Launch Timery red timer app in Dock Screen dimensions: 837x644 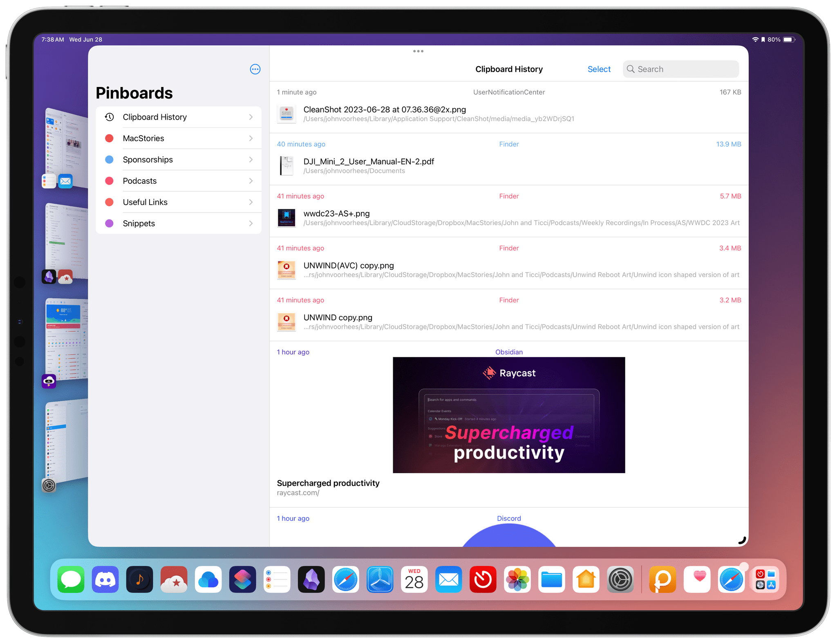[x=483, y=579]
